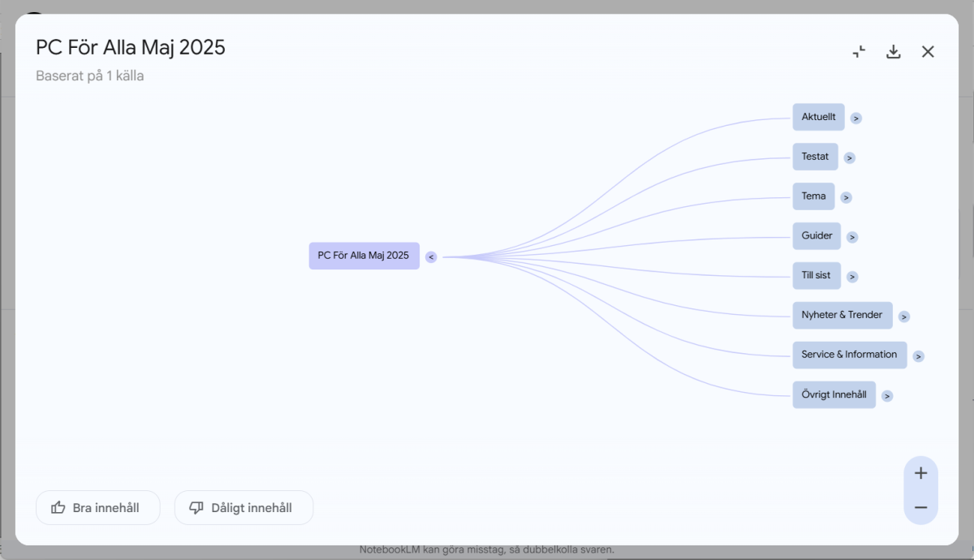Click the thumbs up Bra innehåll button
The image size is (974, 560).
pos(97,508)
